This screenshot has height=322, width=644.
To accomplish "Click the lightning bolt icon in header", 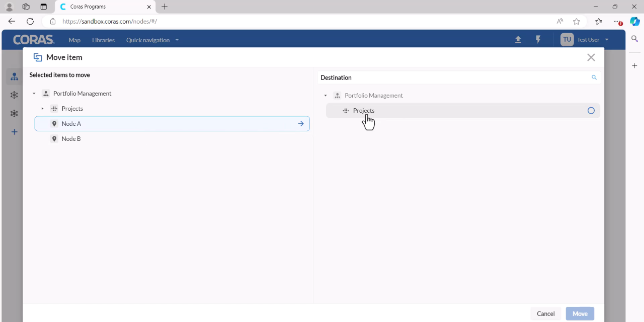I will click(x=538, y=40).
